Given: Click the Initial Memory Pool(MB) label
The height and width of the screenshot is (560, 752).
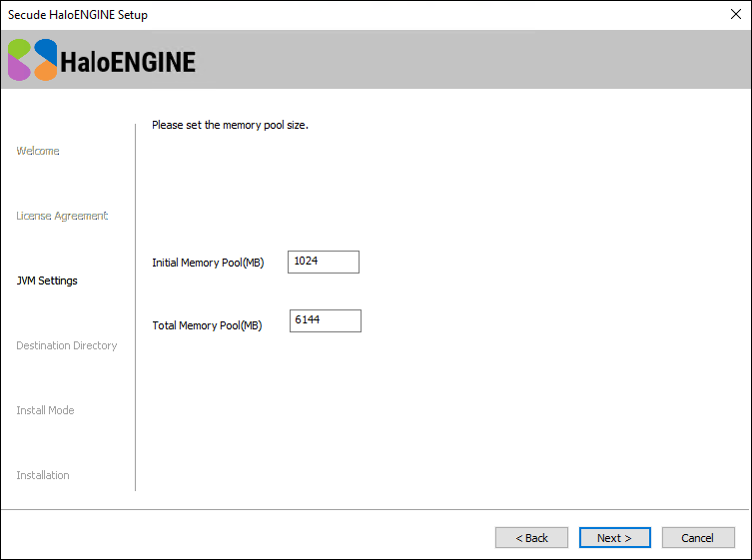Looking at the screenshot, I should (208, 263).
